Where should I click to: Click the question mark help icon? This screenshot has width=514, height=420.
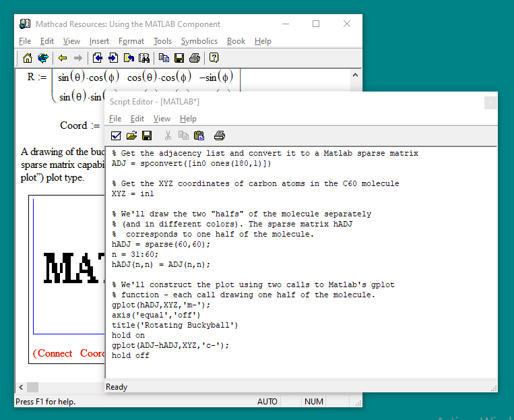click(214, 58)
